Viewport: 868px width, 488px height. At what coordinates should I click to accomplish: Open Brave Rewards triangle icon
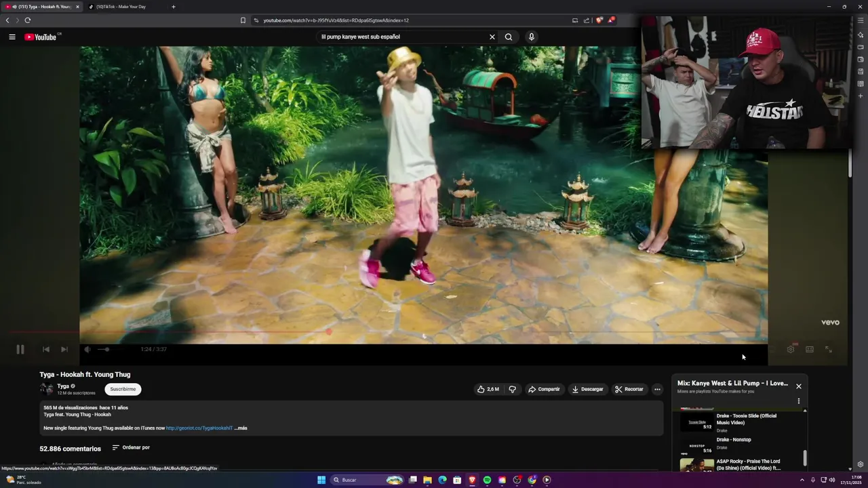coord(611,20)
